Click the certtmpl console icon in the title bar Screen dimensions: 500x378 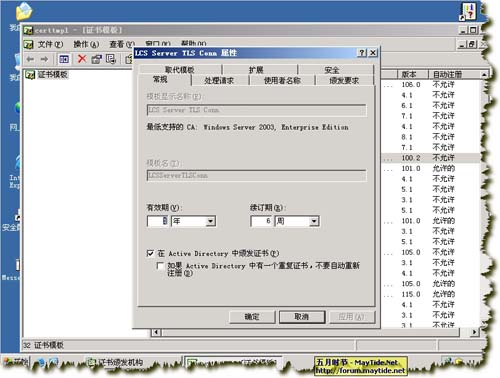click(28, 30)
